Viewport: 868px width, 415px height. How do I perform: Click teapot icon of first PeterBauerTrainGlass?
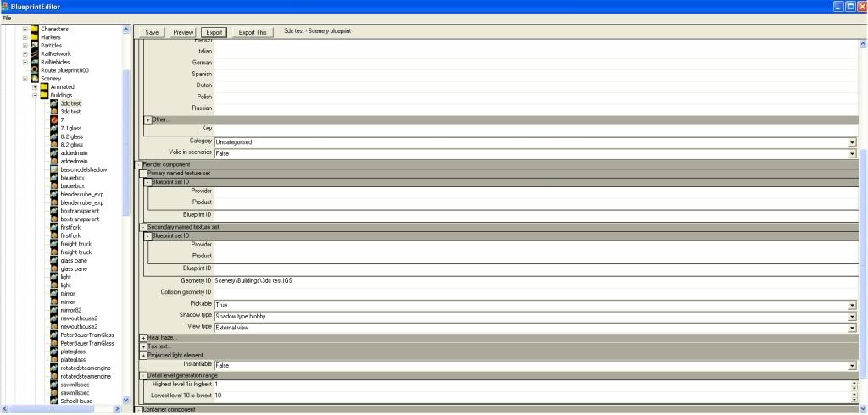[54, 335]
